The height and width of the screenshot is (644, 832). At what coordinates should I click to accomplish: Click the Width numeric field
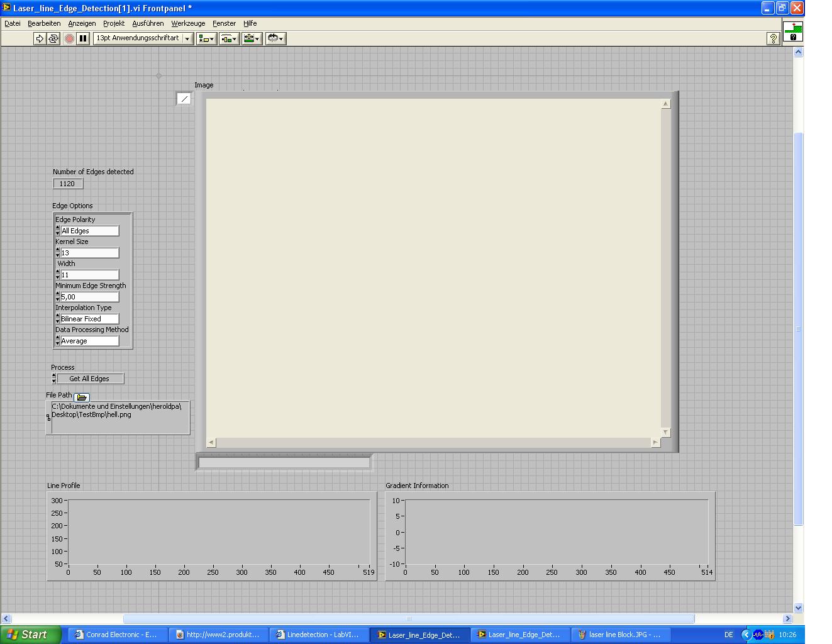[89, 275]
